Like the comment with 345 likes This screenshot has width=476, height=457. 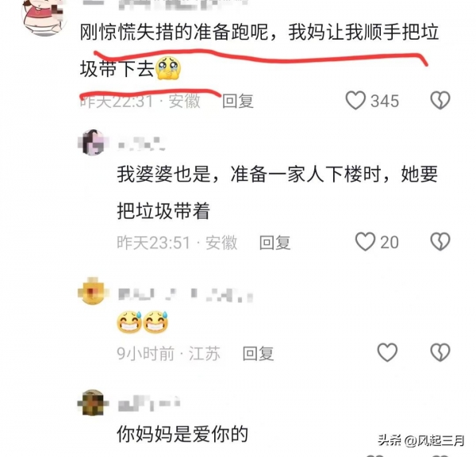coord(355,100)
